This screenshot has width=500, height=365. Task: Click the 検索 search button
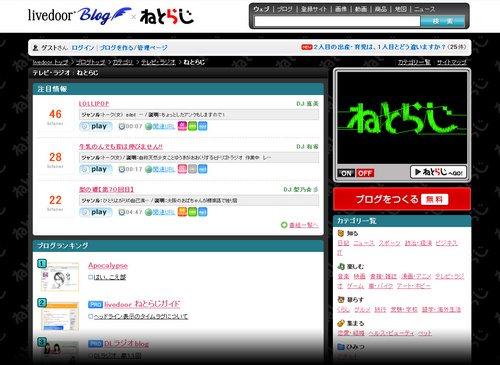point(443,21)
